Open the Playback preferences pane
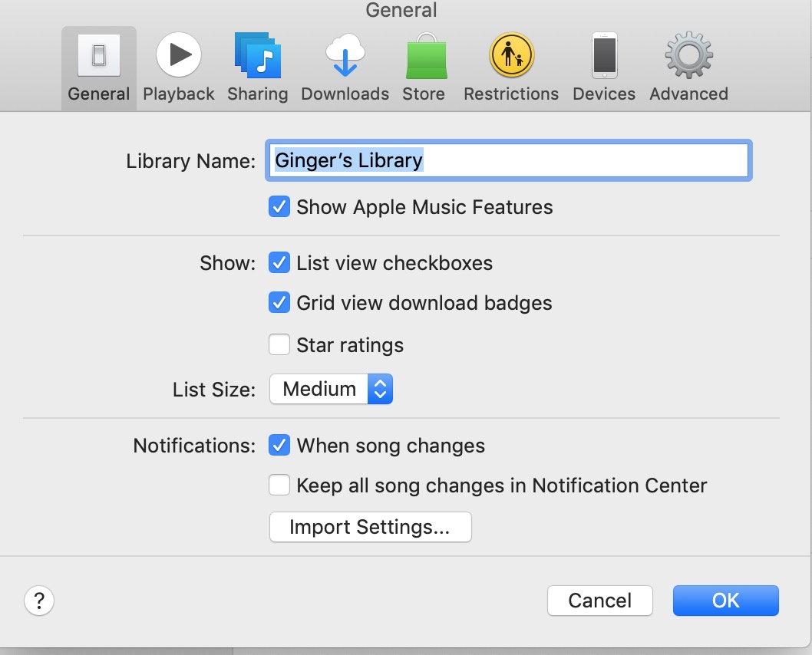The width and height of the screenshot is (812, 655). point(179,57)
